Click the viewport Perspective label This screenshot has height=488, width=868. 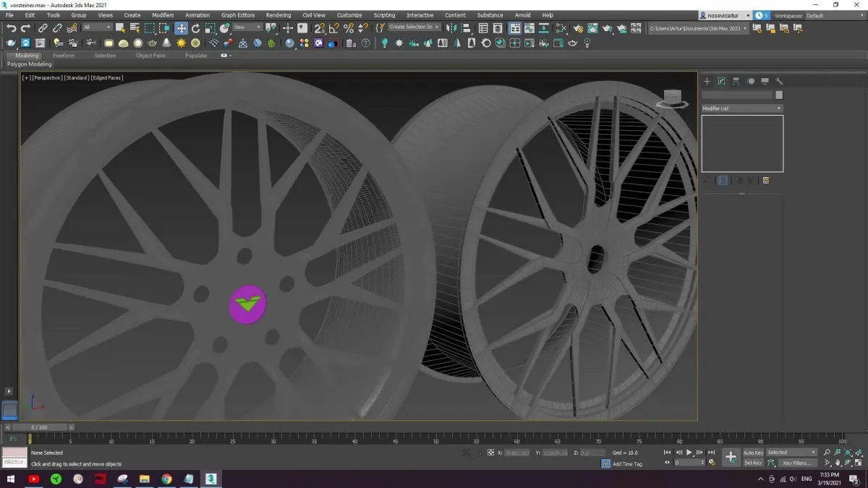(x=47, y=77)
